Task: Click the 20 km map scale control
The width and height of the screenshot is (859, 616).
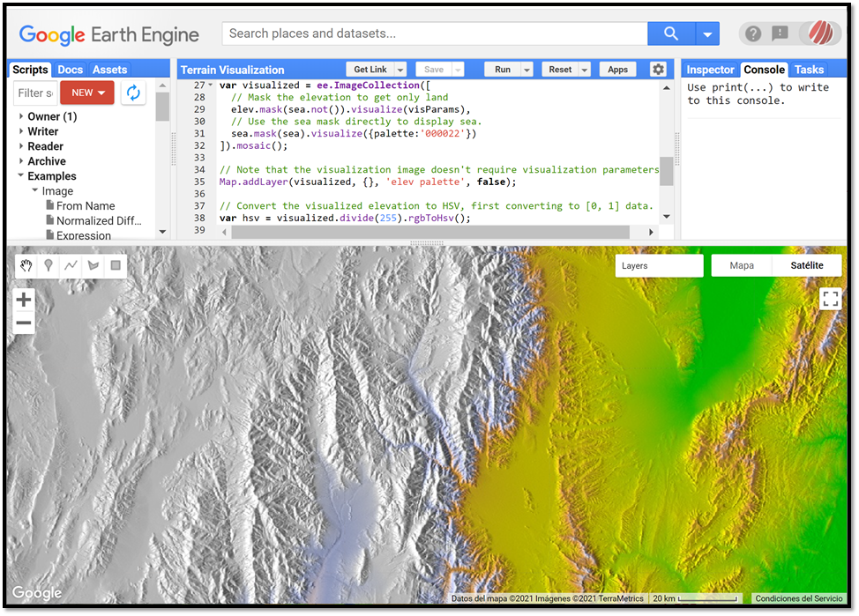Action: [x=695, y=598]
